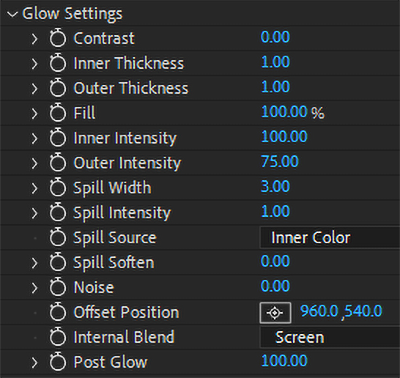Toggle the Noise stopwatch keyframe icon
Image resolution: width=400 pixels, height=378 pixels.
point(58,287)
